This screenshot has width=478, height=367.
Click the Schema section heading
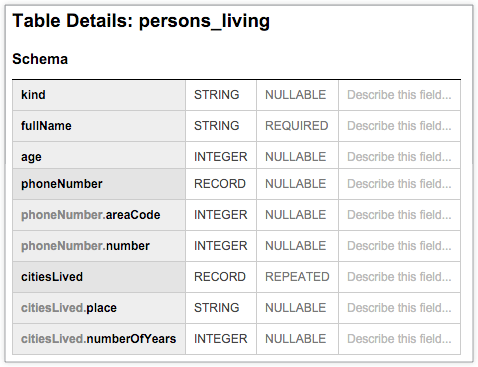tap(40, 59)
